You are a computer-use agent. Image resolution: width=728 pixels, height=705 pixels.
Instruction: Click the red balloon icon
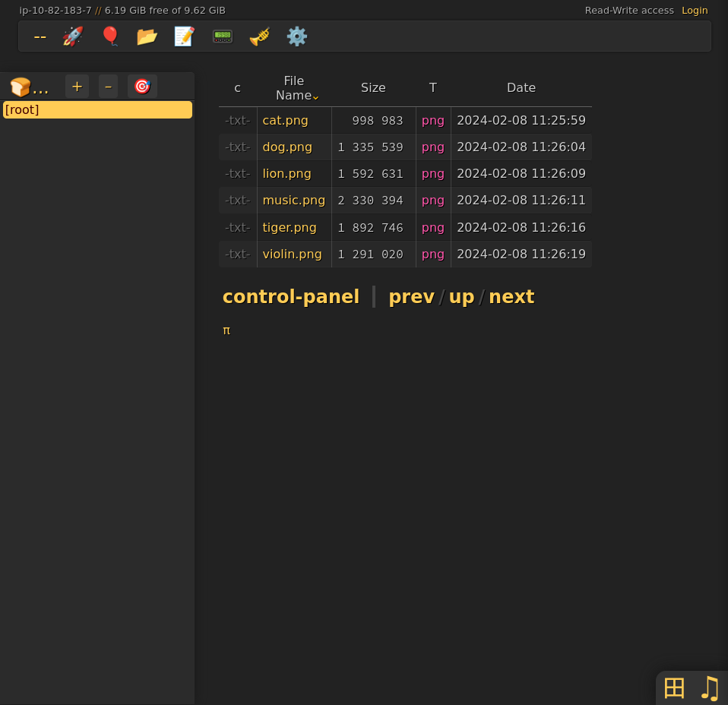point(110,36)
